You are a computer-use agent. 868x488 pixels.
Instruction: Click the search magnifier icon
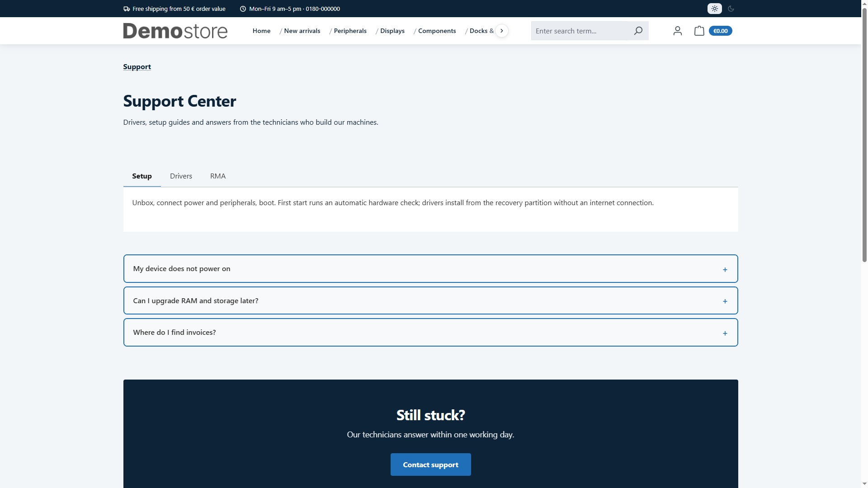click(638, 31)
